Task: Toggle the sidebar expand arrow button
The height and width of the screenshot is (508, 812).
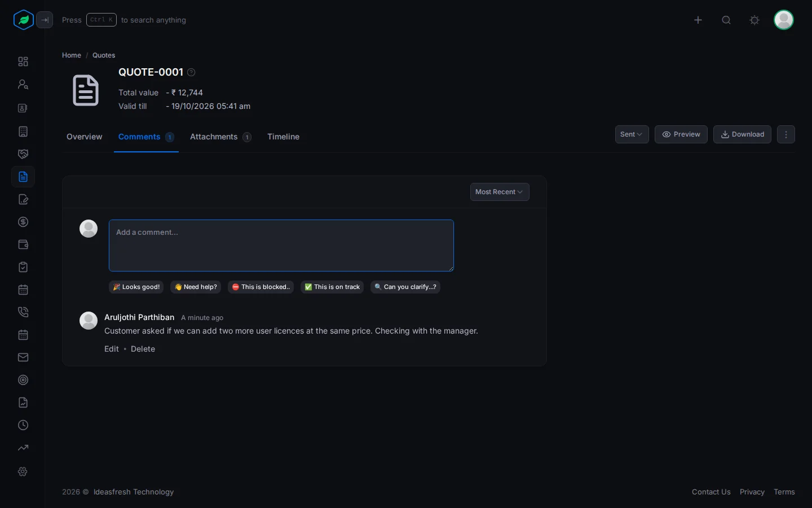Action: tap(45, 20)
